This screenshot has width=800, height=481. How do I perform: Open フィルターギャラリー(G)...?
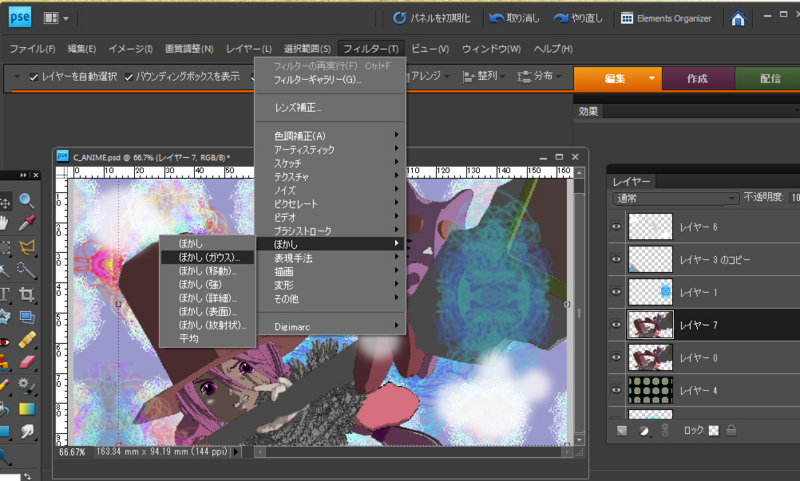pyautogui.click(x=330, y=80)
